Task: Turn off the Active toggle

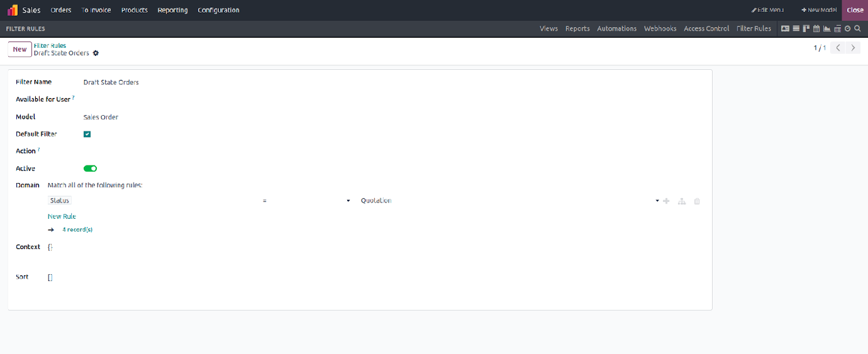Action: 90,169
